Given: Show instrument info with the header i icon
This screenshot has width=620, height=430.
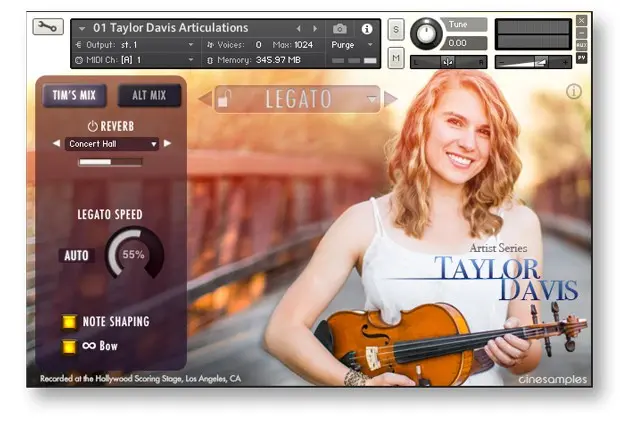Looking at the screenshot, I should tap(367, 28).
